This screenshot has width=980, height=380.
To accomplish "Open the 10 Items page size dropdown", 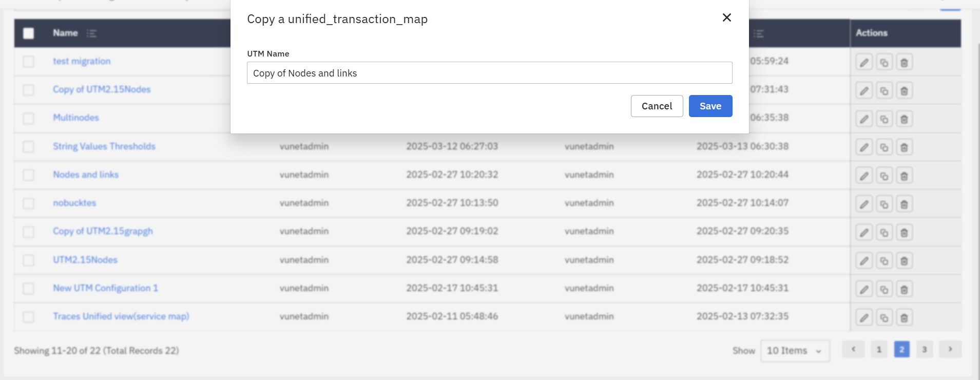I will pyautogui.click(x=794, y=351).
